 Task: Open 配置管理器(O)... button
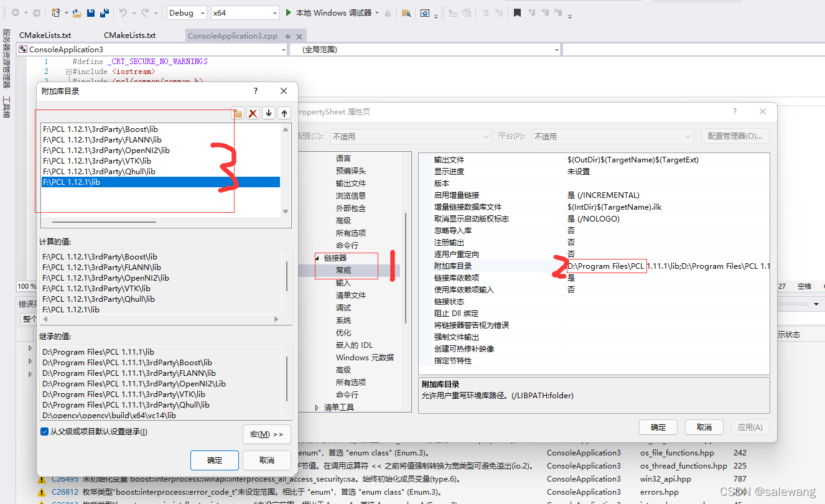coord(735,136)
